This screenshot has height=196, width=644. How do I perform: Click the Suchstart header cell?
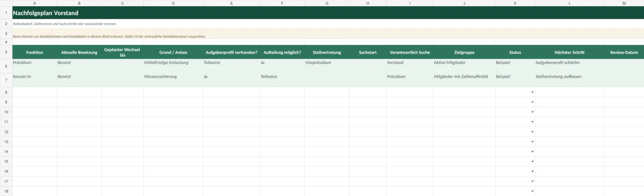click(x=368, y=52)
